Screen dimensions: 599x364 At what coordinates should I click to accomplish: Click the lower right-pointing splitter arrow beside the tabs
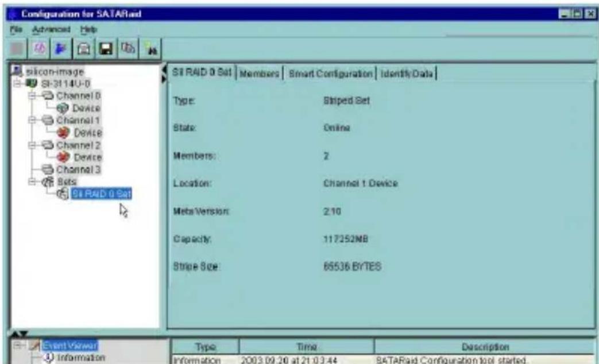[x=164, y=79]
